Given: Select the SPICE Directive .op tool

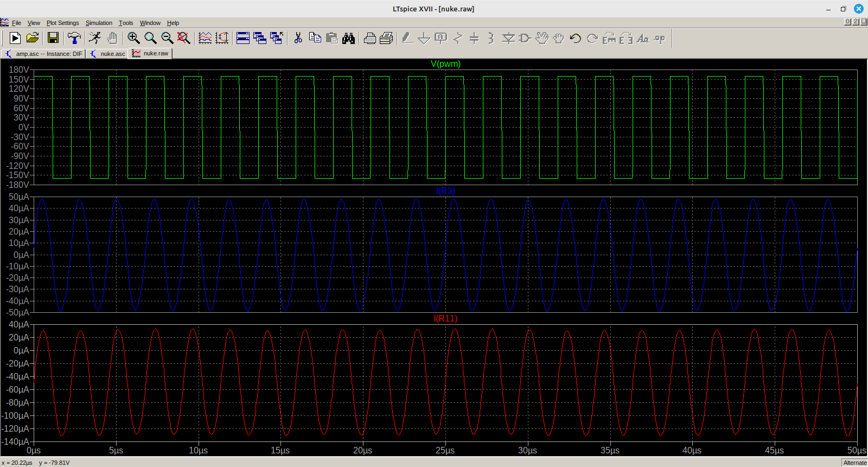Looking at the screenshot, I should (660, 38).
